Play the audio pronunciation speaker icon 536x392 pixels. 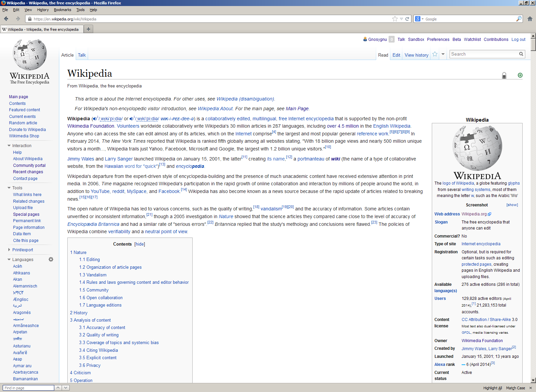point(95,119)
